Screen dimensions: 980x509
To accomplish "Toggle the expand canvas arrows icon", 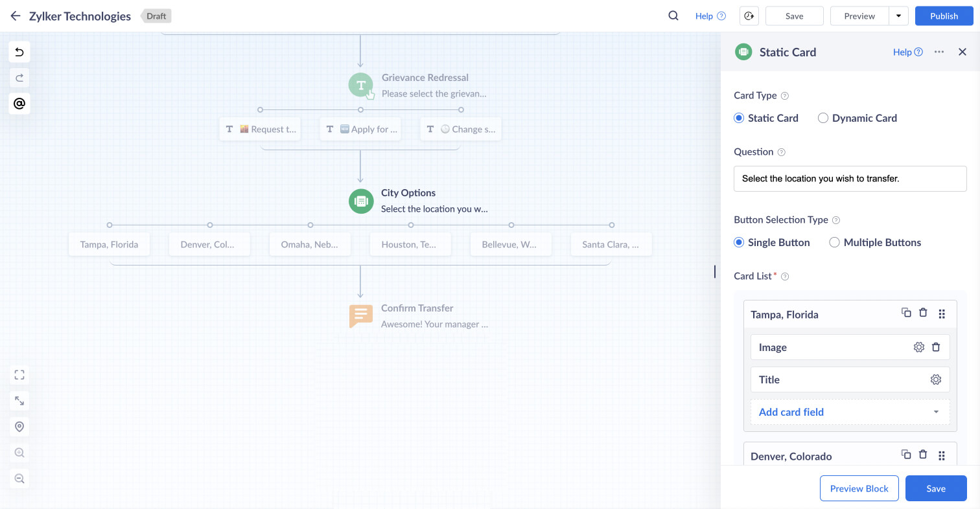I will (x=19, y=401).
